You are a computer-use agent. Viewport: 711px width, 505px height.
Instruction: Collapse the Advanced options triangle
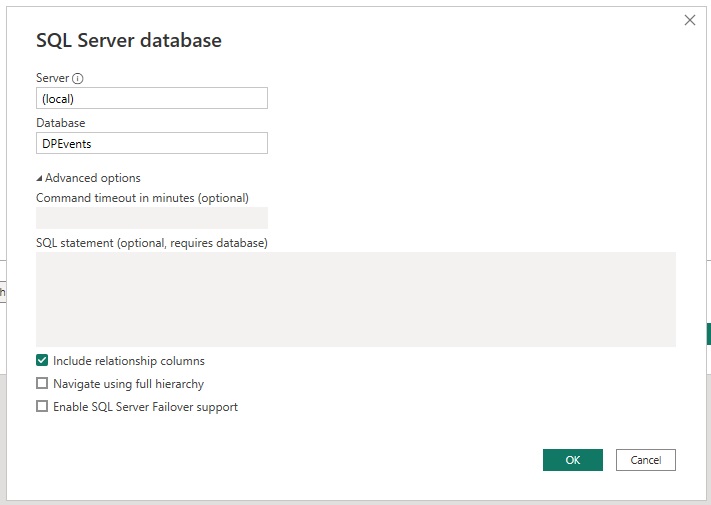pos(39,178)
